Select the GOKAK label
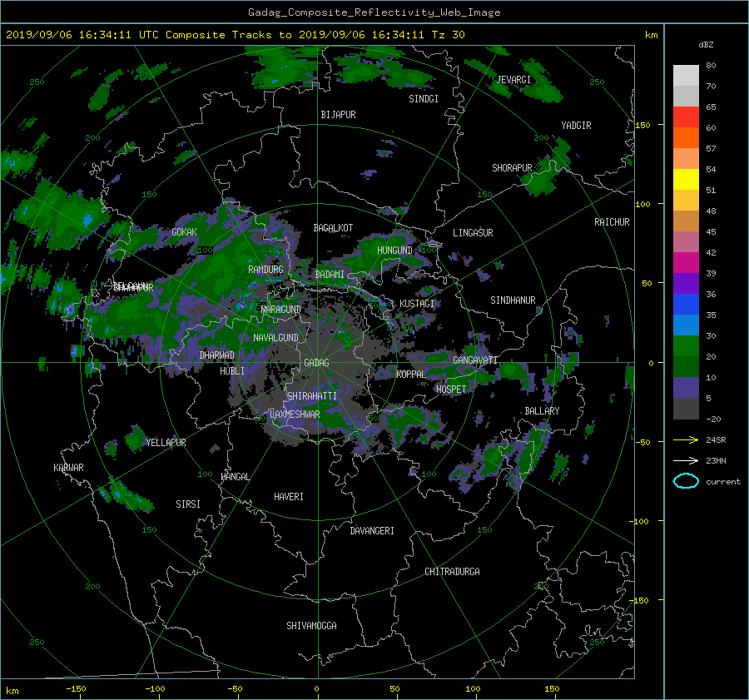749x700 pixels. [x=185, y=232]
